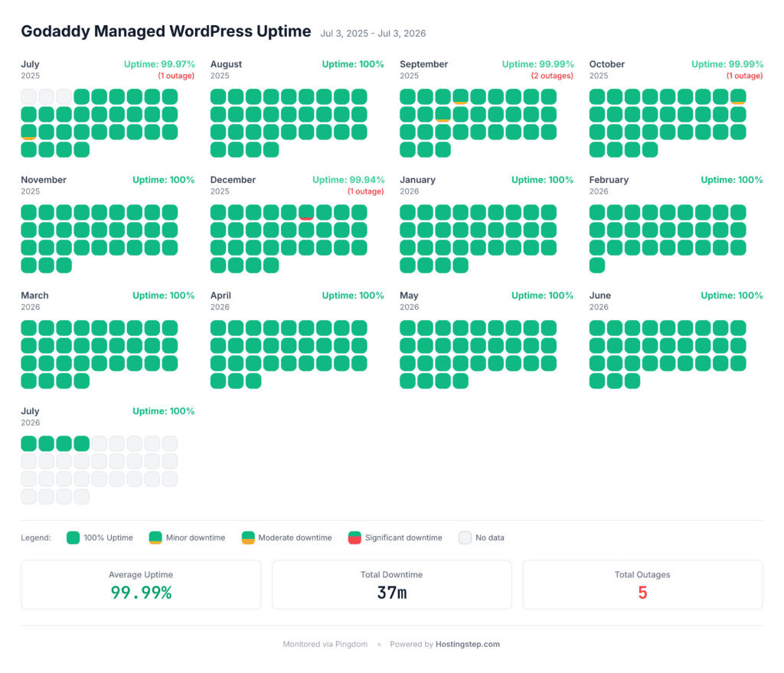This screenshot has height=673, width=784.
Task: Click the Average Uptime 99.99% card
Action: (x=141, y=584)
